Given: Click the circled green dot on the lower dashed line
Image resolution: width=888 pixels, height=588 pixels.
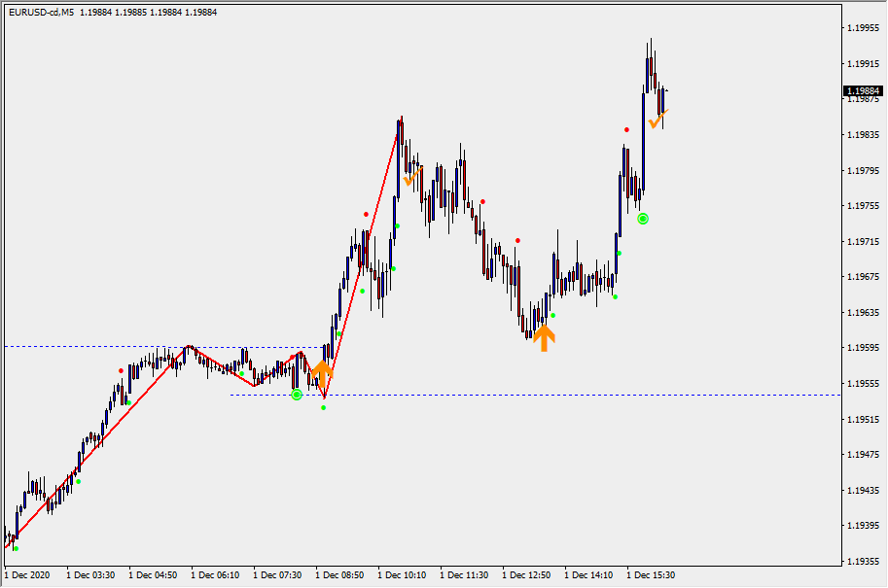Looking at the screenshot, I should (x=297, y=395).
